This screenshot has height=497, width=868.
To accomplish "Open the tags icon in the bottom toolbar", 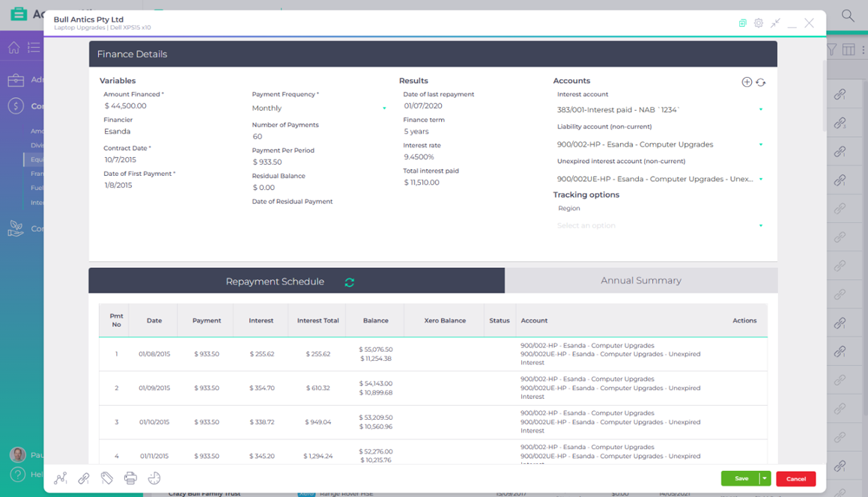I will (x=107, y=478).
